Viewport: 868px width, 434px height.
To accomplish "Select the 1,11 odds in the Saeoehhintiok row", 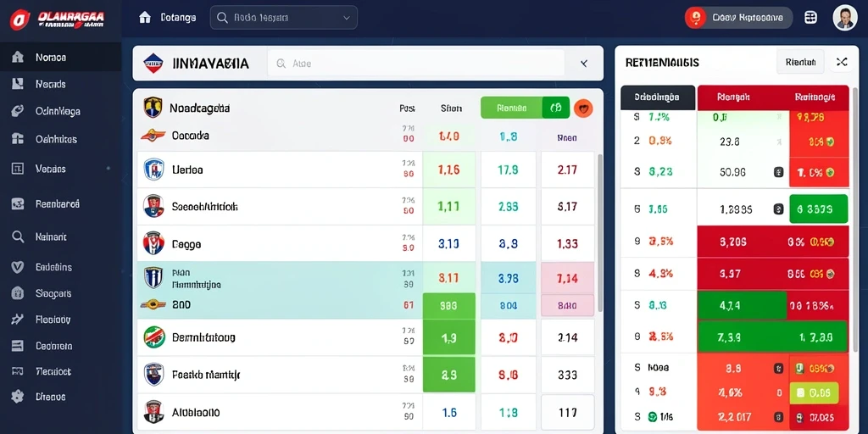I will click(x=449, y=207).
